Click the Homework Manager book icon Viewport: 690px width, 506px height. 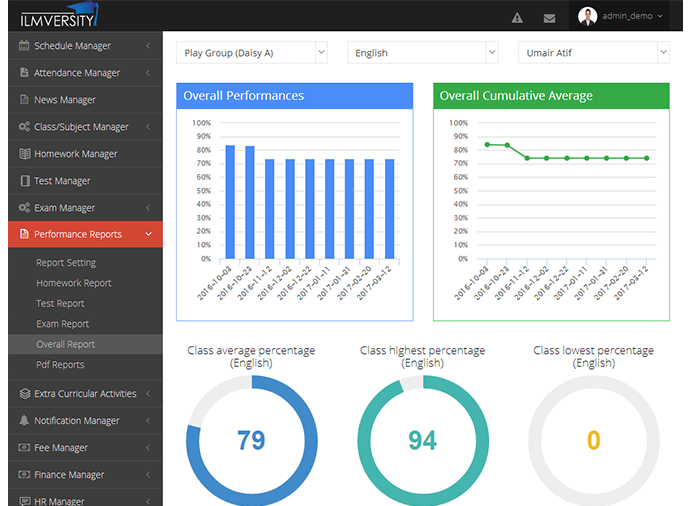[25, 154]
